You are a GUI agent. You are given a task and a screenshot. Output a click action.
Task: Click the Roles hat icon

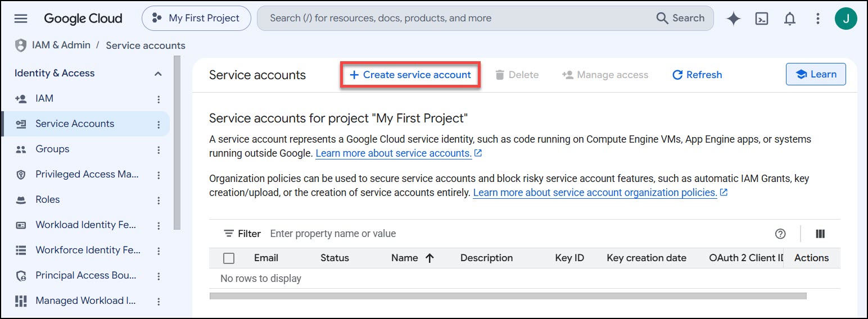[x=21, y=200]
